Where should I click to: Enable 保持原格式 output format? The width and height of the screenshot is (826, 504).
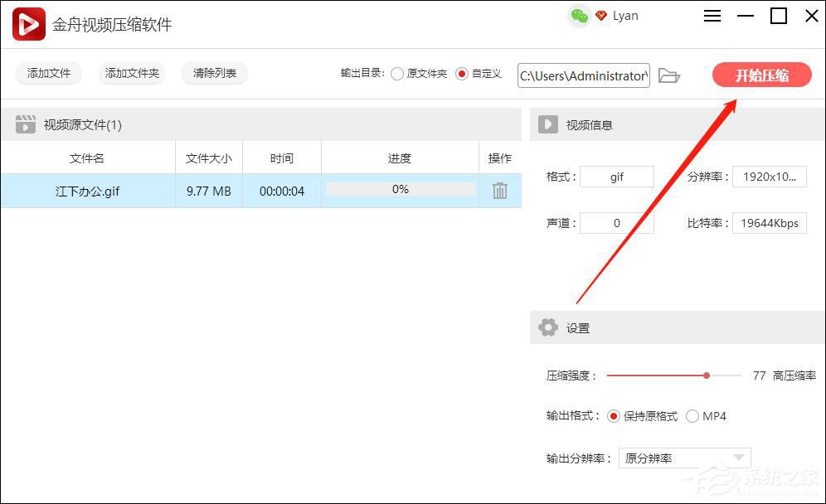[x=614, y=416]
